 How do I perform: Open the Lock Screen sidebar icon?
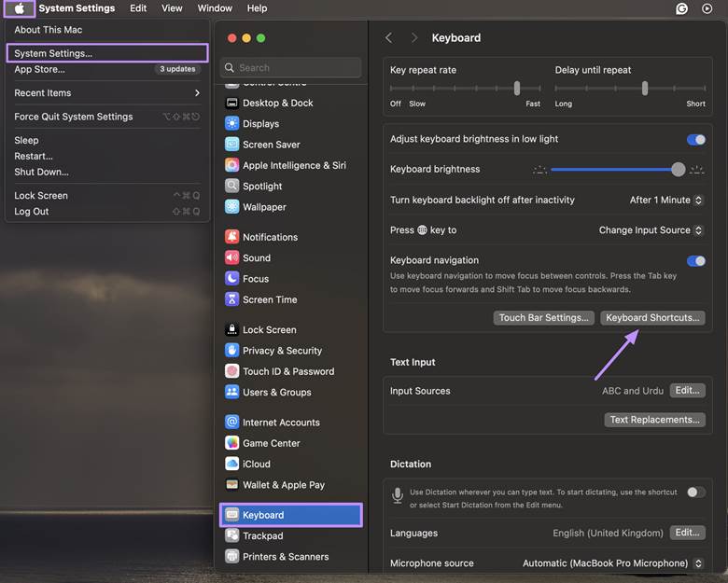(231, 329)
